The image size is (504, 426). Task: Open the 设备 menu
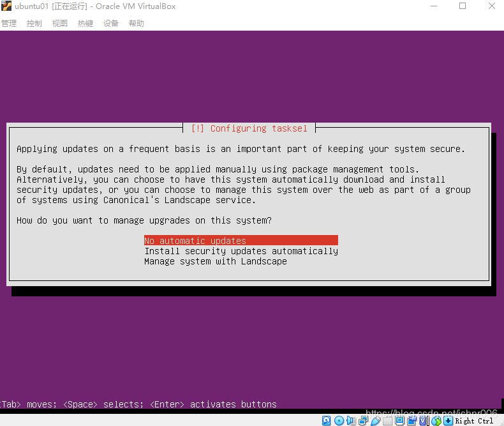pyautogui.click(x=111, y=23)
